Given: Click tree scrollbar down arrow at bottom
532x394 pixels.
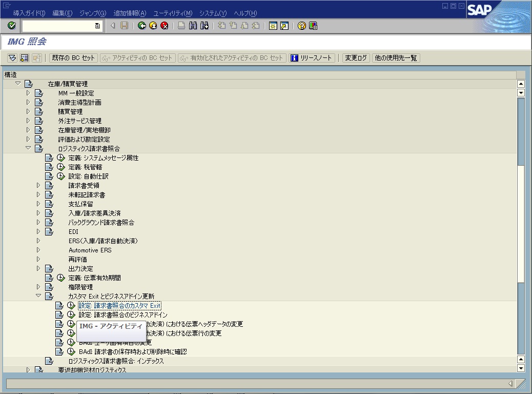Looking at the screenshot, I should point(521,368).
